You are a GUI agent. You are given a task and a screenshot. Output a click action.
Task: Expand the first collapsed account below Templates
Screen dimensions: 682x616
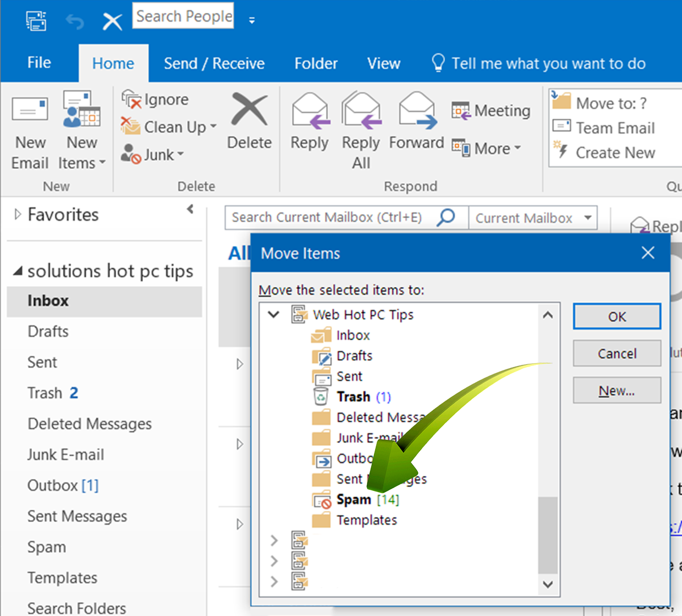[x=274, y=540]
